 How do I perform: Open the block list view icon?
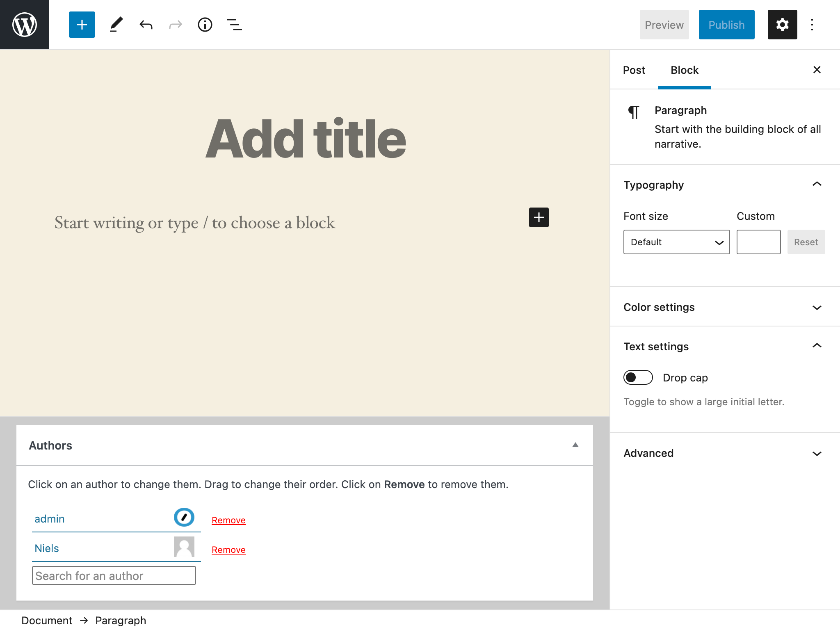point(234,25)
